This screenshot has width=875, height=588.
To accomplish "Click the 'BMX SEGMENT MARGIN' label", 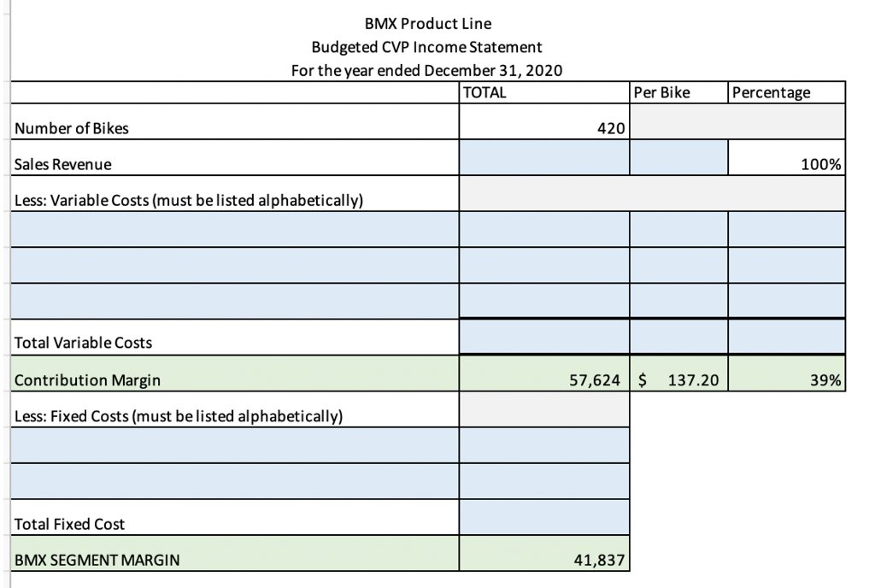I will [235, 553].
